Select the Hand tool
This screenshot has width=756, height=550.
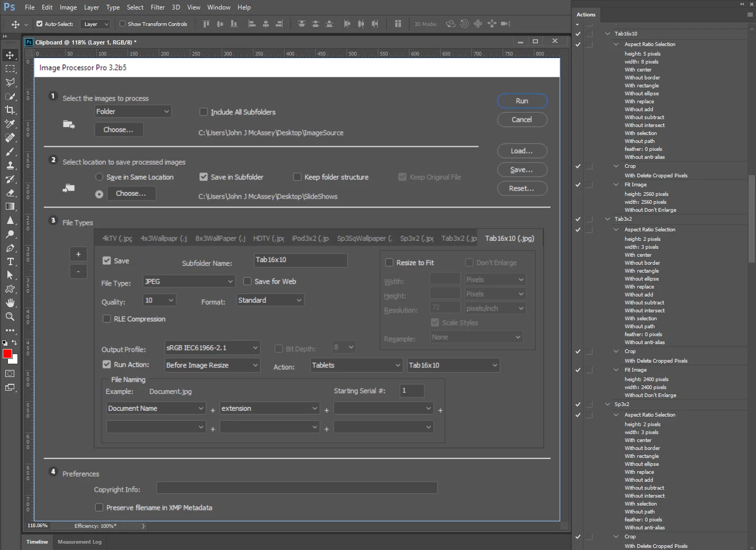pos(10,303)
